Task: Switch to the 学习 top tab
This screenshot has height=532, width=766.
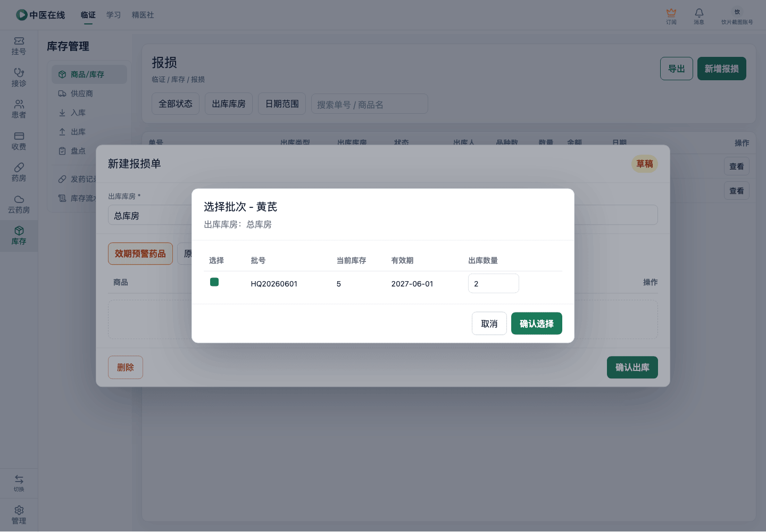Action: click(x=113, y=15)
